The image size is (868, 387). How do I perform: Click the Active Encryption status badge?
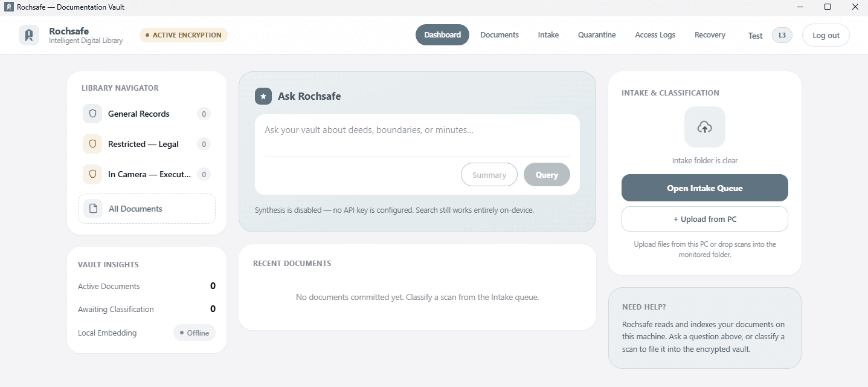point(184,35)
